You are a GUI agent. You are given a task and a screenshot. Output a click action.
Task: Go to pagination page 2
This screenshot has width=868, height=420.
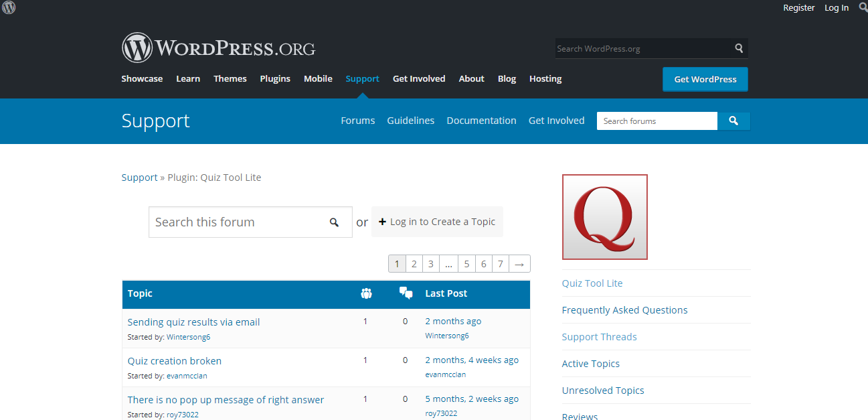[414, 264]
